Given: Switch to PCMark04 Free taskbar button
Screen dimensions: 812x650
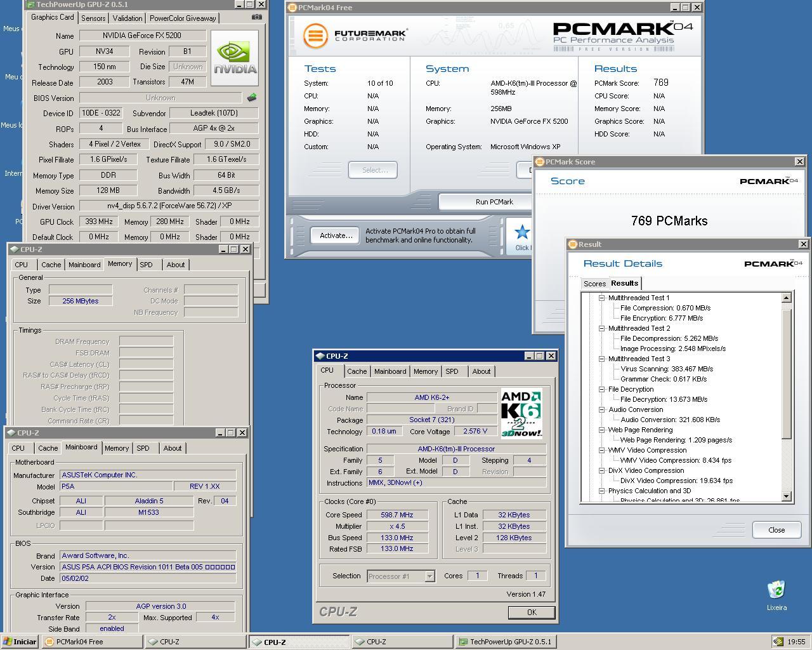Looking at the screenshot, I should (92, 642).
